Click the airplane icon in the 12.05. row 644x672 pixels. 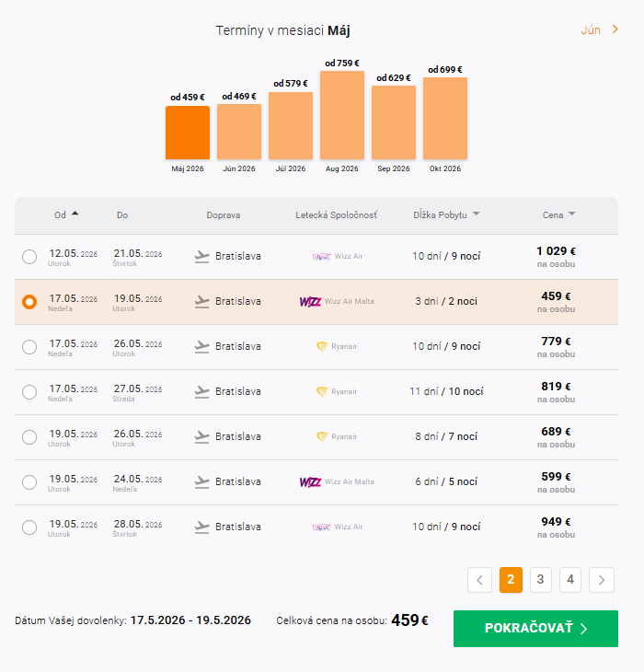tap(202, 256)
